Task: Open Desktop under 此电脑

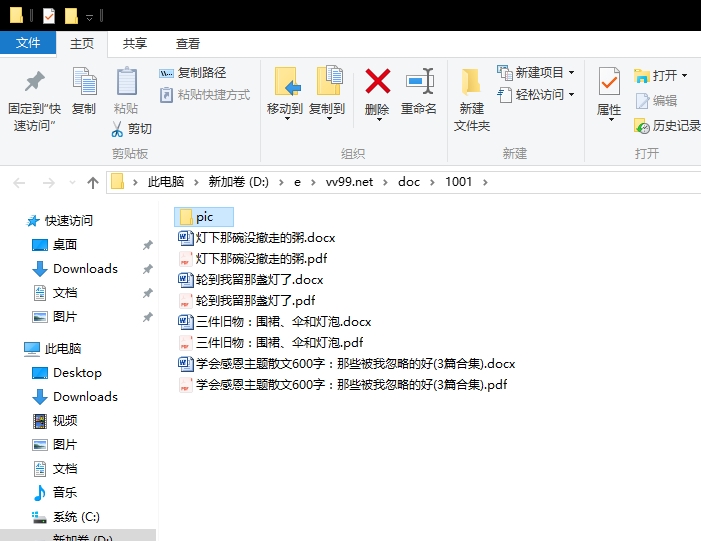Action: (x=67, y=372)
